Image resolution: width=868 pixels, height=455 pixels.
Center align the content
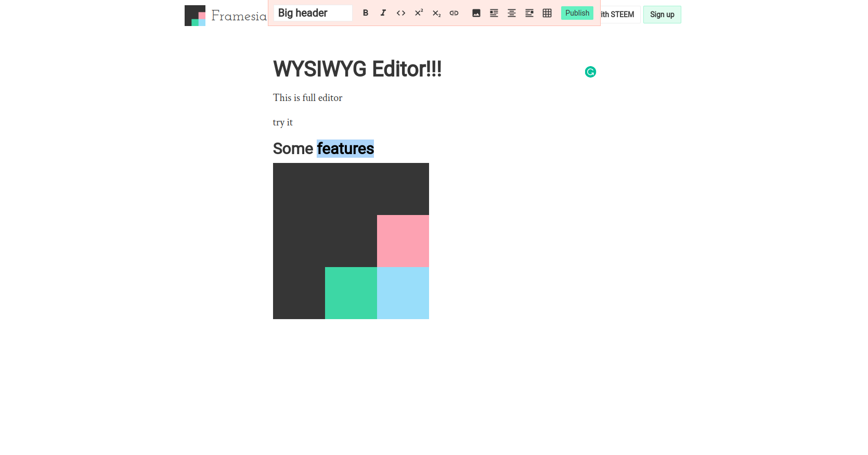click(512, 13)
